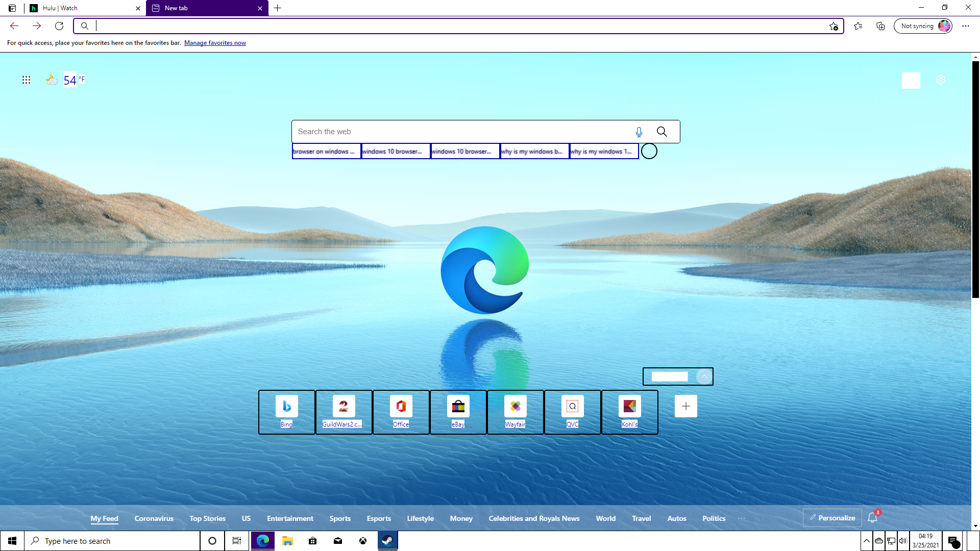Open the volume control in tray
Viewport: 980px width, 551px height.
(903, 541)
